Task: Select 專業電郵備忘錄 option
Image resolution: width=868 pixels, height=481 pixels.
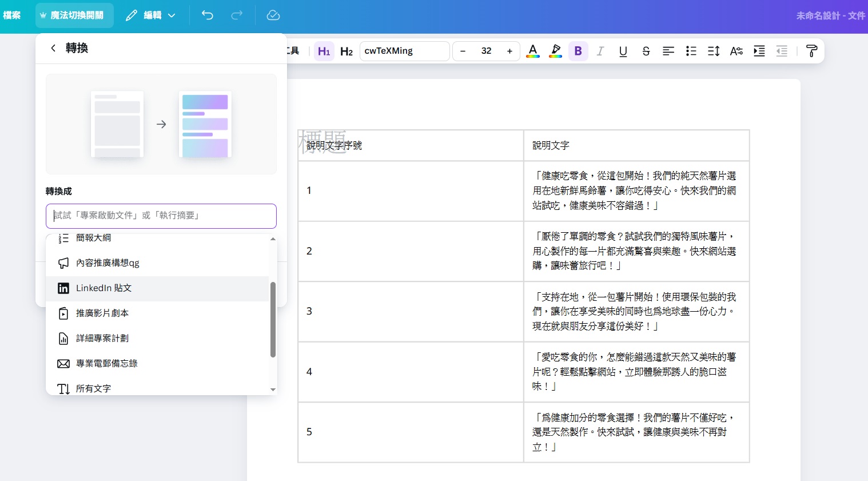Action: click(157, 364)
